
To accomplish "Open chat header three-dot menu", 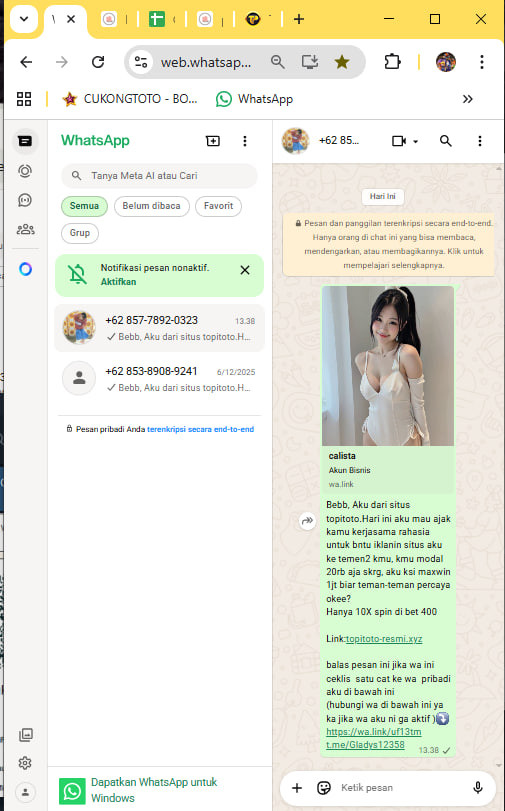I will (x=480, y=141).
